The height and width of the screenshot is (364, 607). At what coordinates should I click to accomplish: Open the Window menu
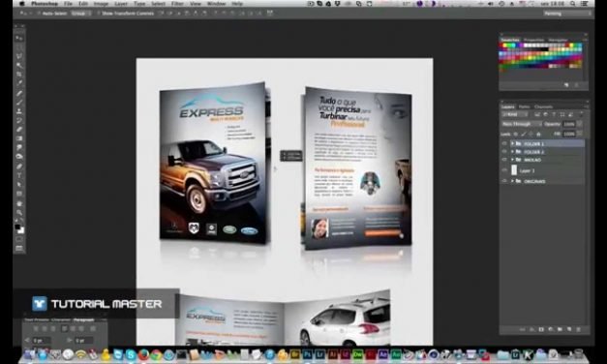[217, 4]
